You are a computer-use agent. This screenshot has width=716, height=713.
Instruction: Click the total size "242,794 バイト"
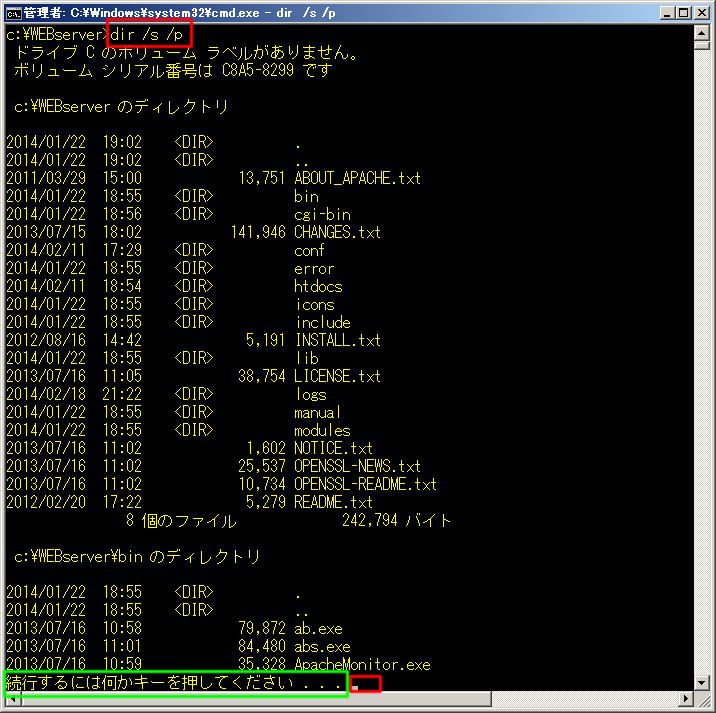(396, 520)
